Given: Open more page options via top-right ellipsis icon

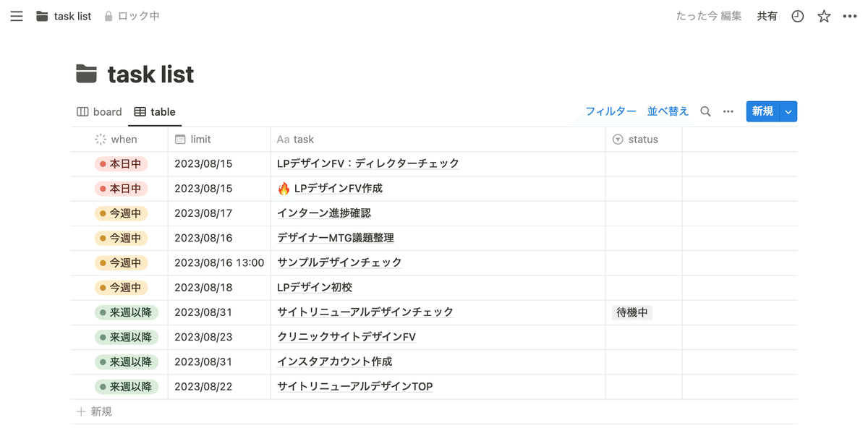Looking at the screenshot, I should [850, 16].
